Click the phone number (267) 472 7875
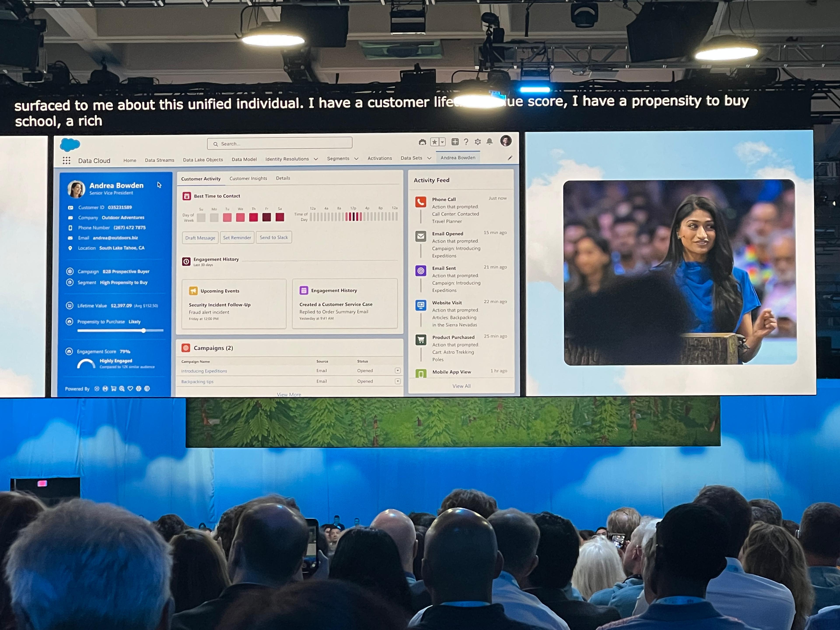Image resolution: width=840 pixels, height=630 pixels. [x=129, y=227]
